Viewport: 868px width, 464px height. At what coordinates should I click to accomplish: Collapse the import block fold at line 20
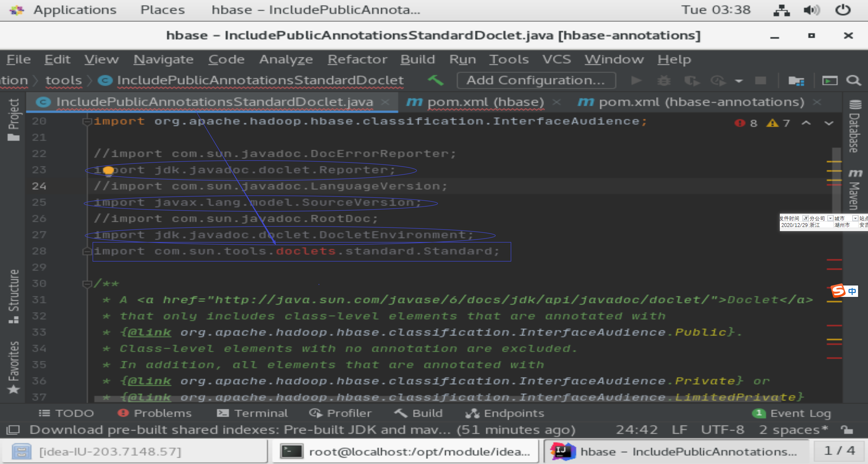87,121
